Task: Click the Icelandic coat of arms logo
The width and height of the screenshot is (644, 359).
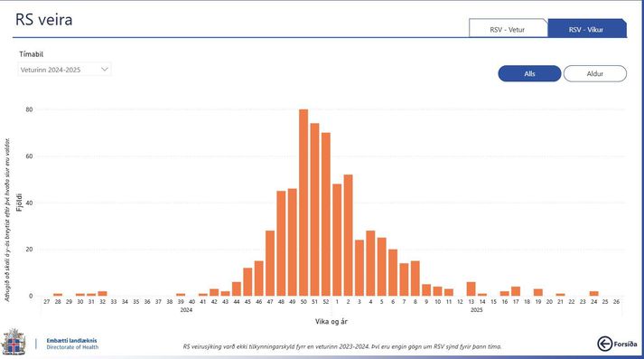Action: [x=14, y=342]
